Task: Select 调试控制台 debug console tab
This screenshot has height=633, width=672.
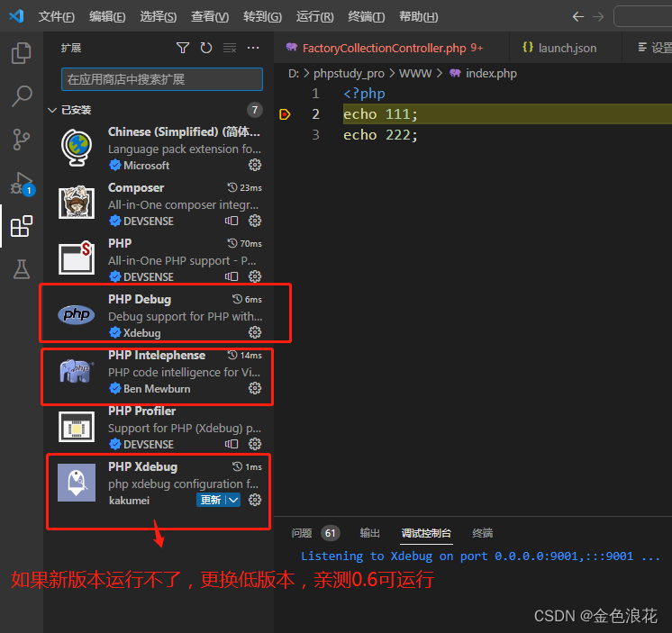Action: [x=426, y=533]
